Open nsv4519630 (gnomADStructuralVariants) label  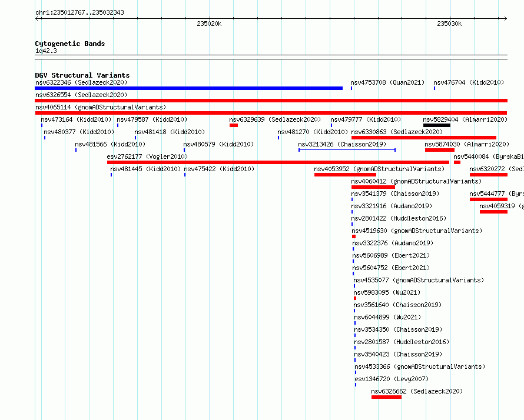(417, 231)
